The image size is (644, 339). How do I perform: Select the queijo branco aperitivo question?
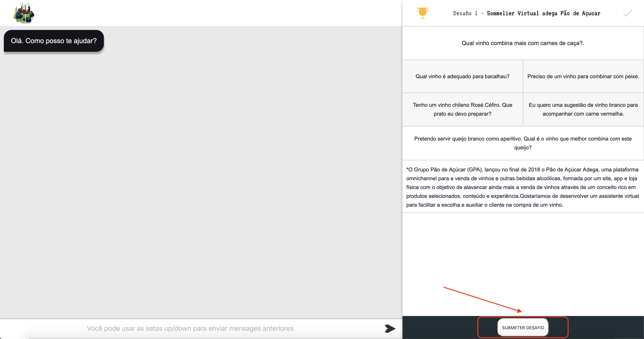[x=522, y=143]
